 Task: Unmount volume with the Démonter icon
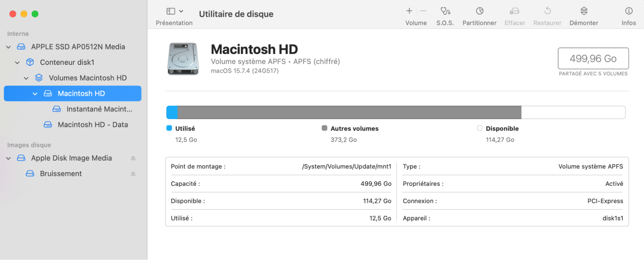pyautogui.click(x=584, y=11)
